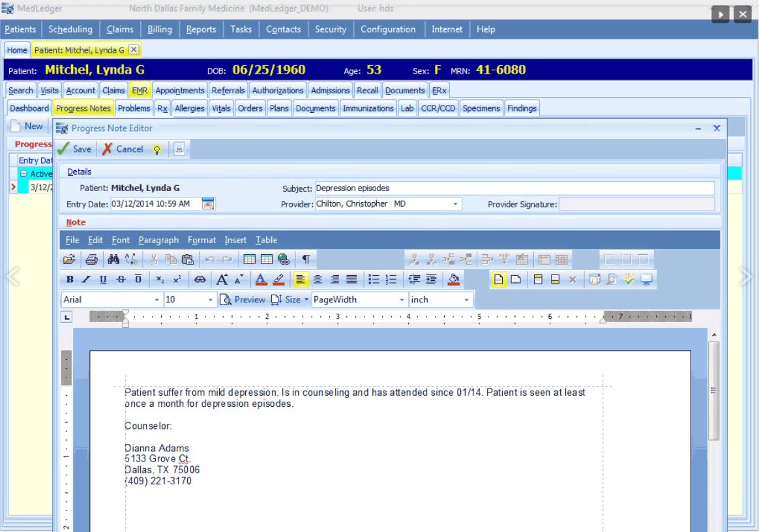The height and width of the screenshot is (532, 759).
Task: Decrease font size with the small A
Action: coord(239,279)
